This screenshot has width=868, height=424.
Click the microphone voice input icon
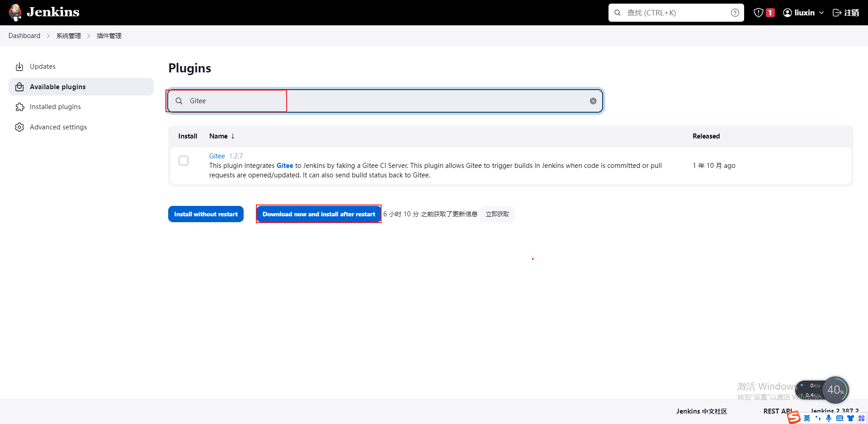pos(829,418)
